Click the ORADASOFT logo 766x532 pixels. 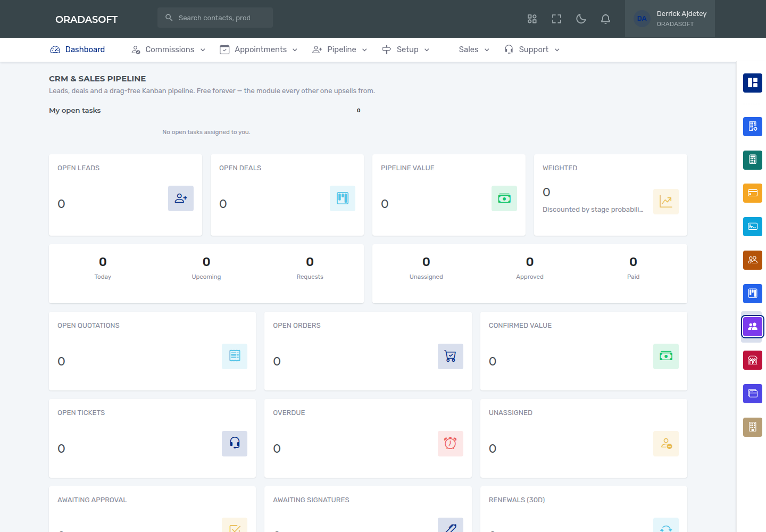point(86,19)
